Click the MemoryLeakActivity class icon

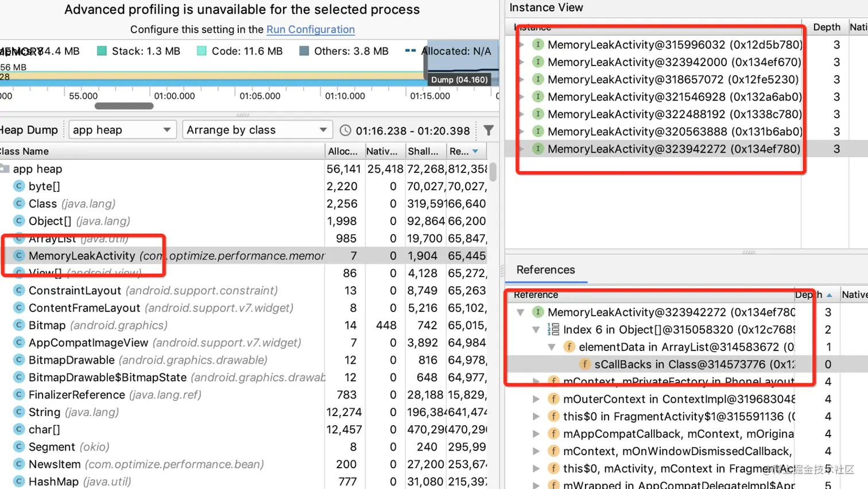coord(19,256)
